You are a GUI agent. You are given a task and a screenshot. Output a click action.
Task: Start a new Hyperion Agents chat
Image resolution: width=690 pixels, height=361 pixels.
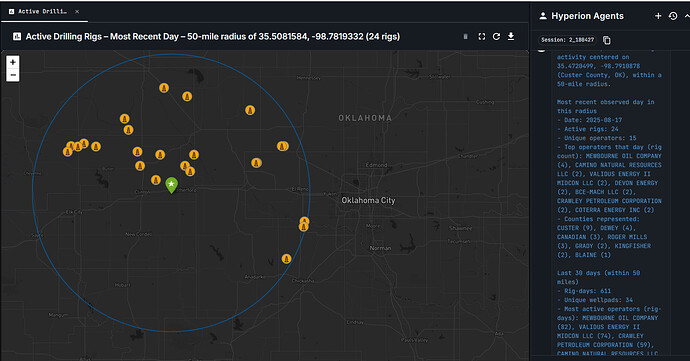[x=658, y=16]
